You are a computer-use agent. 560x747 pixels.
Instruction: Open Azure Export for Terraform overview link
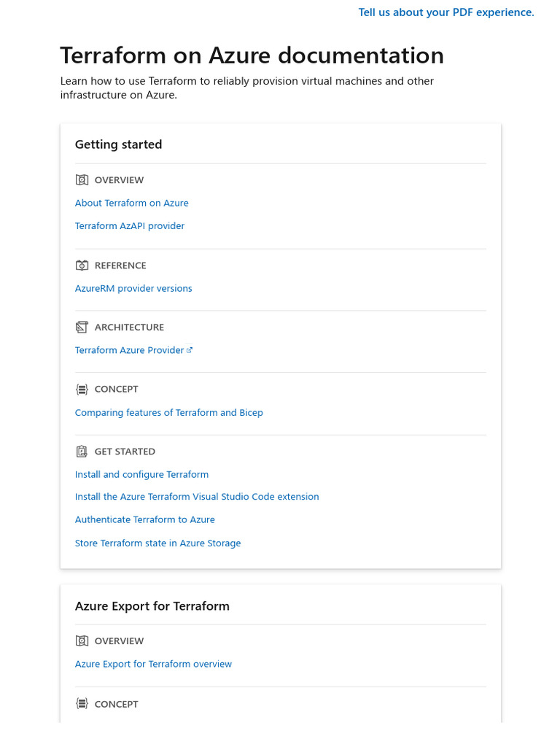[153, 664]
